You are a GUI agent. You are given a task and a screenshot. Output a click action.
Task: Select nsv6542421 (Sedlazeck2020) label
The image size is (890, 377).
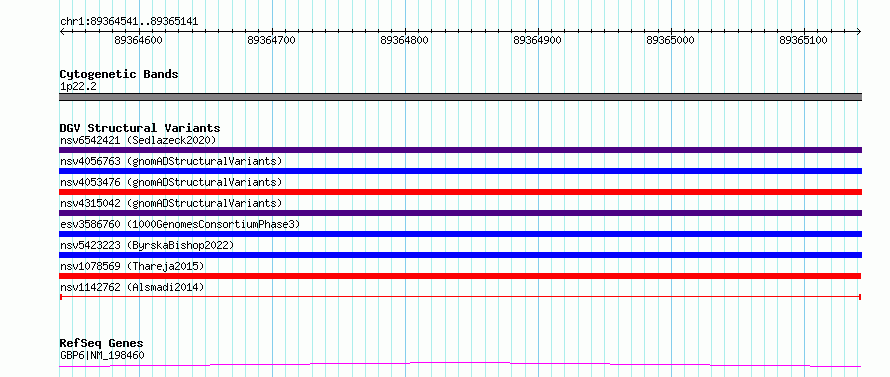(x=138, y=140)
